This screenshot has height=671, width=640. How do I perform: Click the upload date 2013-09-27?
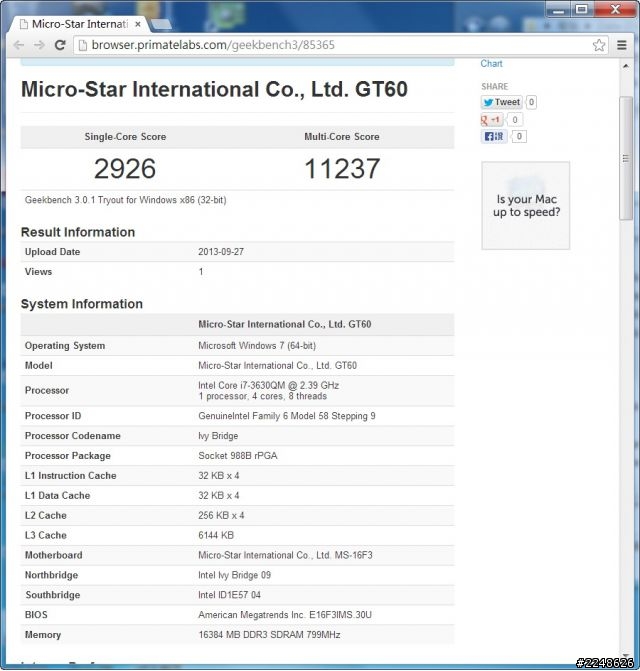[x=221, y=252]
